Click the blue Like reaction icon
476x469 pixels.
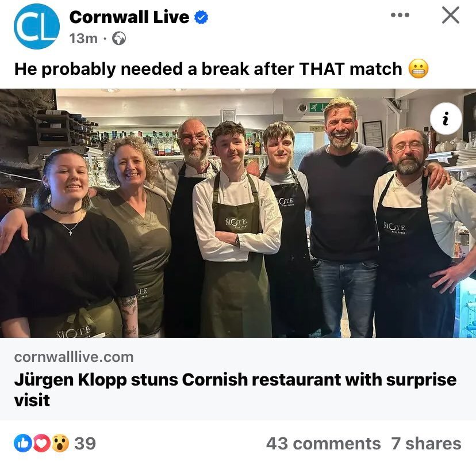tap(23, 443)
